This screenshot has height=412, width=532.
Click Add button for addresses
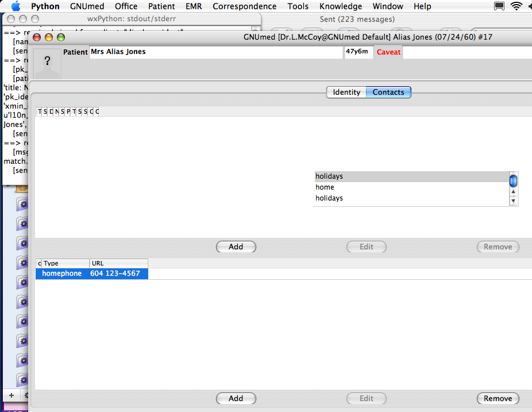[236, 247]
